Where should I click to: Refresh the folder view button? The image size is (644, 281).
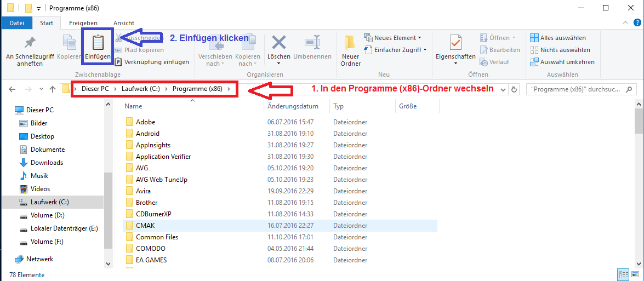[514, 89]
